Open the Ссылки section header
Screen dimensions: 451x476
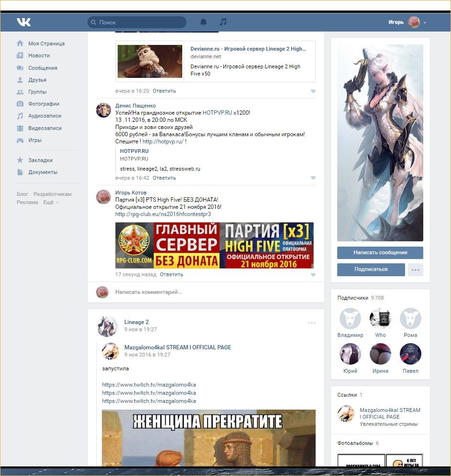[350, 395]
